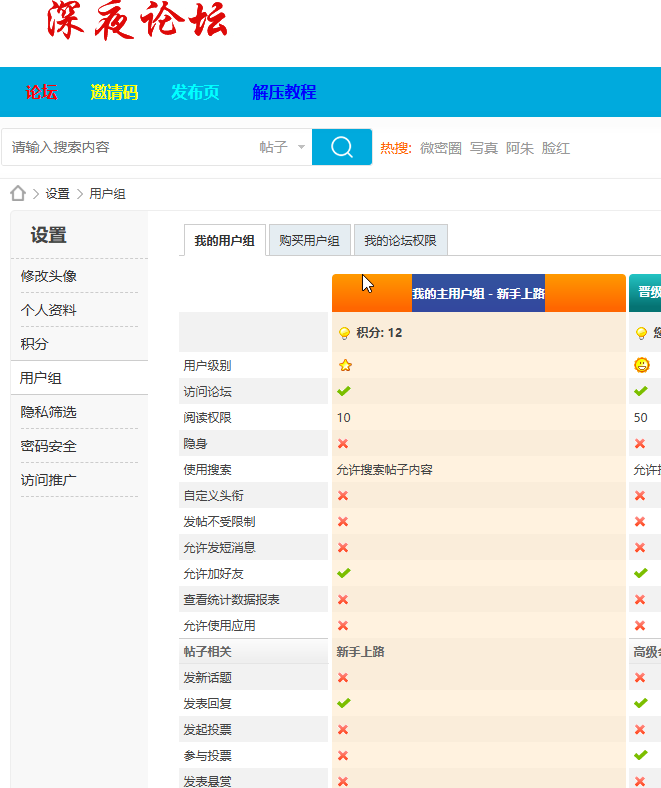Image resolution: width=661 pixels, height=788 pixels.
Task: Click green check in second column 参与投票 row
Action: (640, 755)
